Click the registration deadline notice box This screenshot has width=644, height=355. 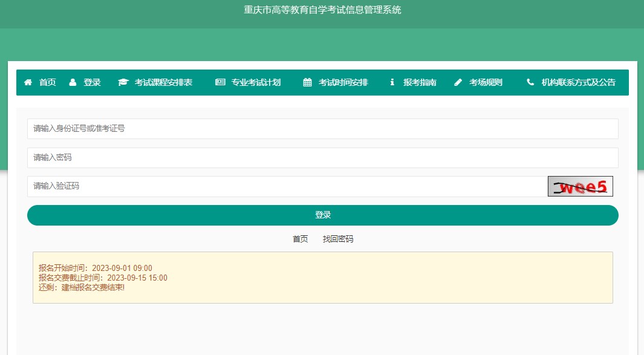pyautogui.click(x=322, y=278)
